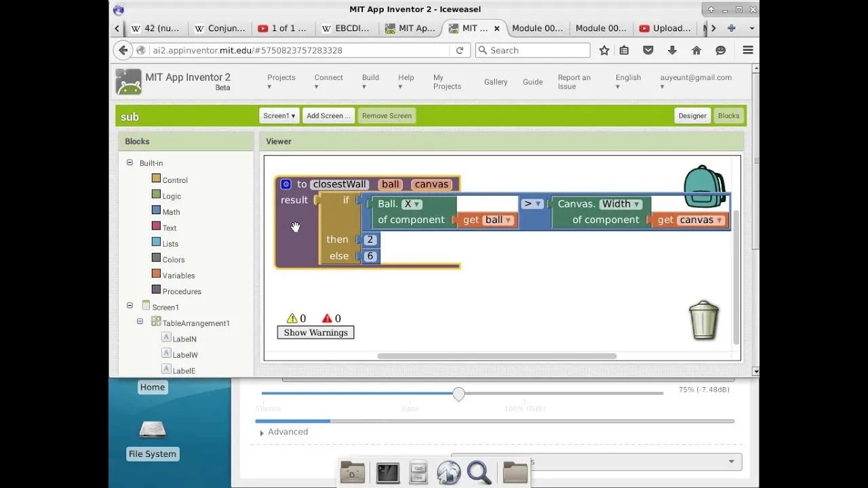This screenshot has height=488, width=868.
Task: Reload the page with refresh icon
Action: (x=459, y=50)
